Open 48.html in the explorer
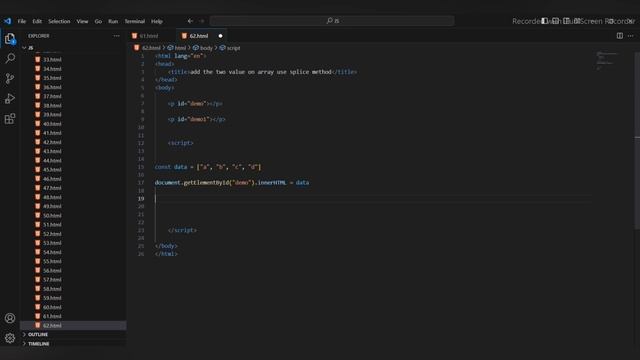The width and height of the screenshot is (640, 360). (52, 197)
